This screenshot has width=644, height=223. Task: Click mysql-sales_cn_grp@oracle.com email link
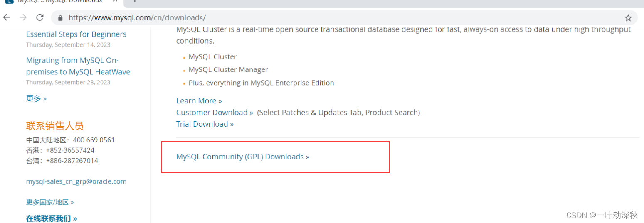(76, 181)
